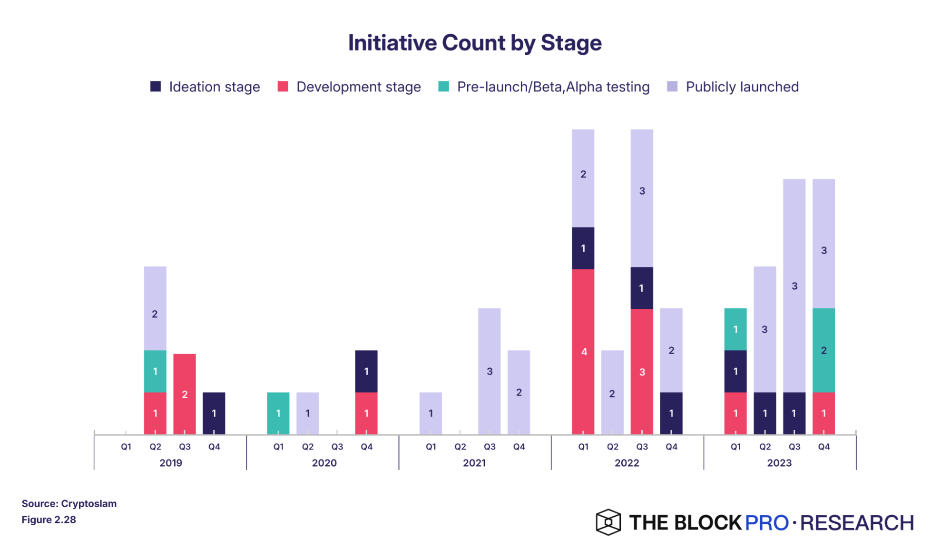Viewport: 951px width, 560px height.
Task: Click the red segment labeled 4 in 2022 Q1
Action: coord(583,352)
